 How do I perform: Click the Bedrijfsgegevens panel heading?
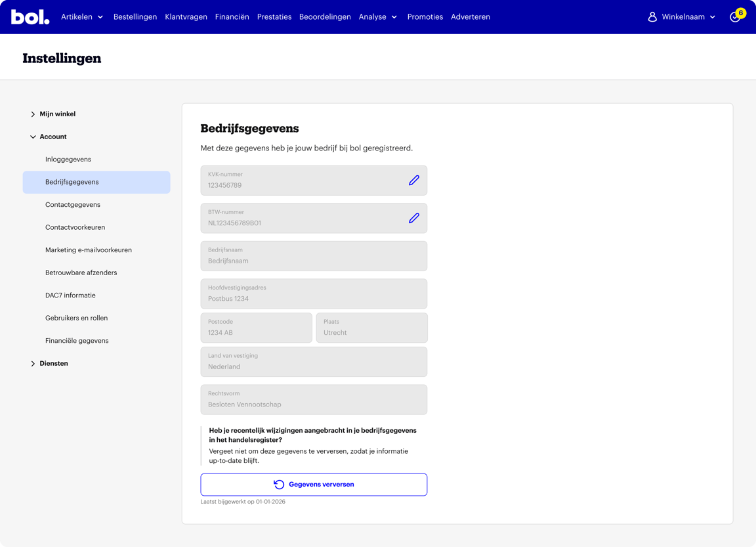point(250,128)
